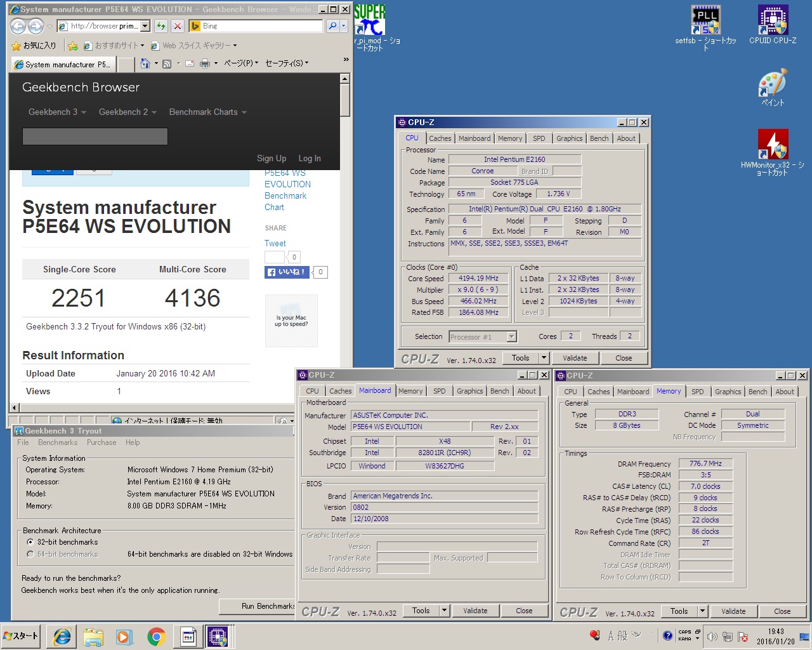Switch to the SPD tab in the Mainboard window

pyautogui.click(x=440, y=391)
